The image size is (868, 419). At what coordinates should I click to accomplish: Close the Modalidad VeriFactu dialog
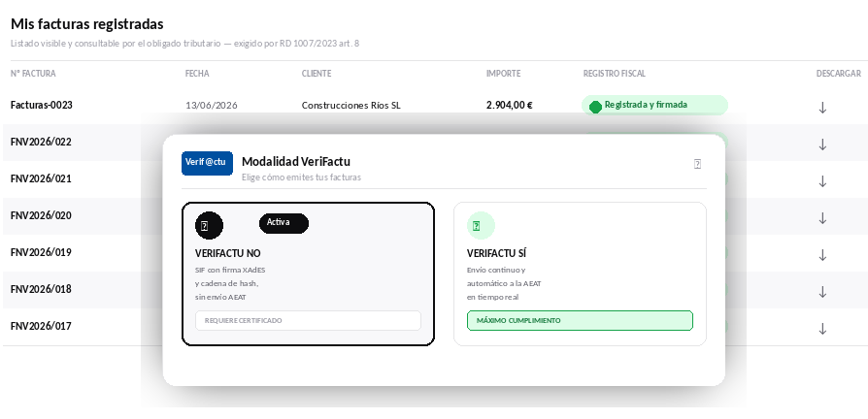[697, 164]
